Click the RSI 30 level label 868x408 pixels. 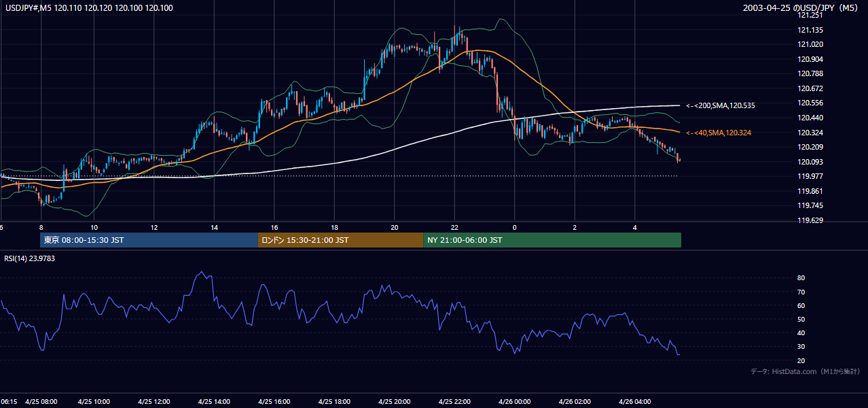pos(801,347)
